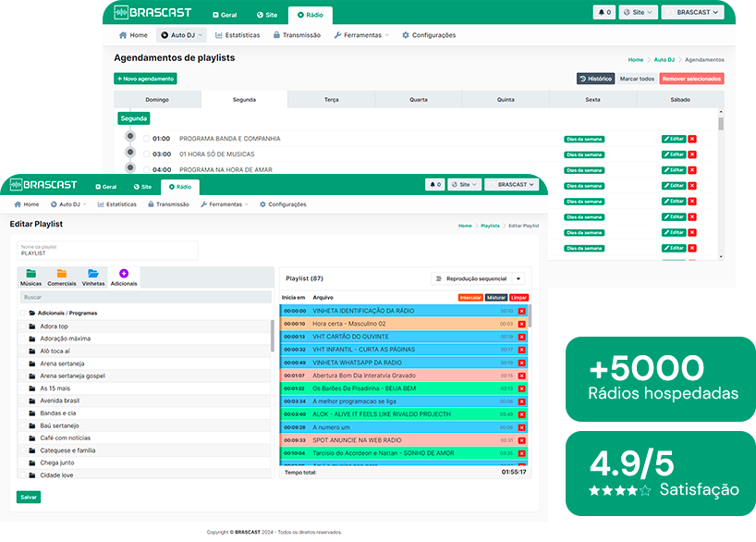Delete the 01:00 PROGRAMA BANDA E COMPANHIA schedule
The width and height of the screenshot is (756, 542).
pos(692,139)
